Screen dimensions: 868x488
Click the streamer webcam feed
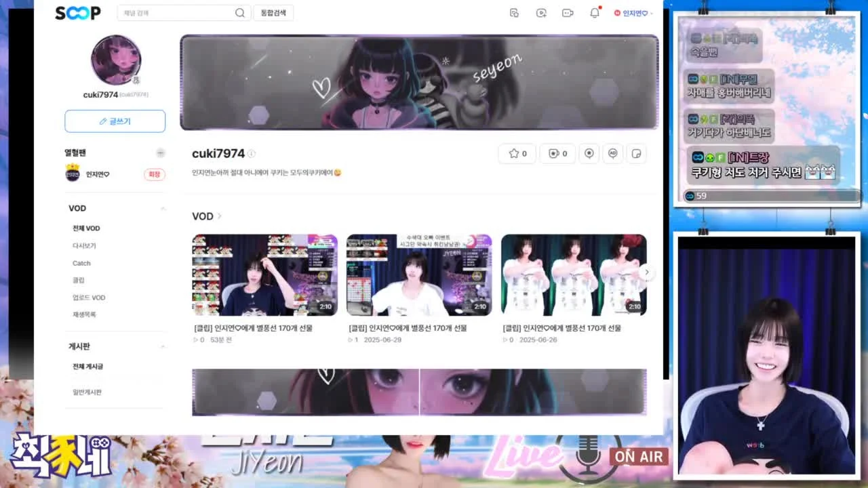tap(766, 356)
